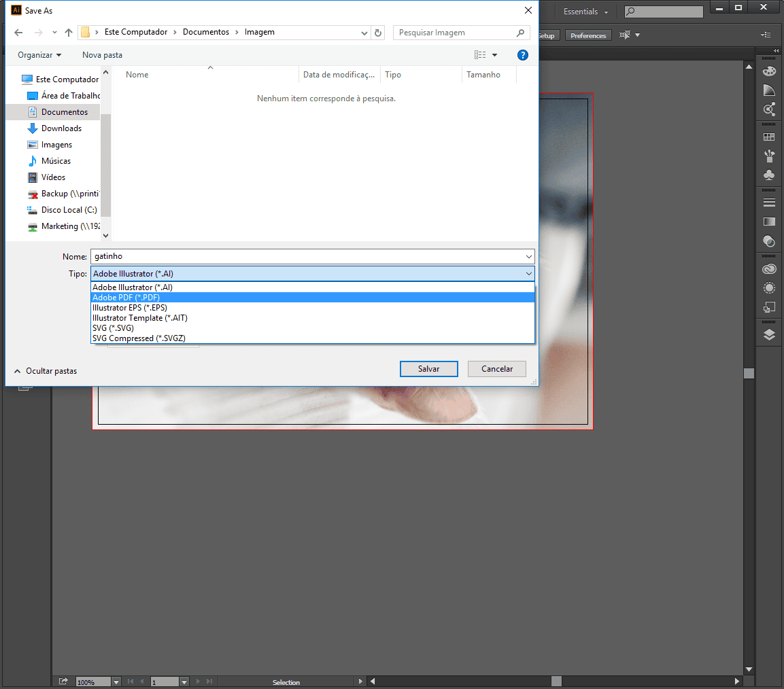Open Backup network drive in sidebar
Image resolution: width=784 pixels, height=689 pixels.
tap(63, 194)
